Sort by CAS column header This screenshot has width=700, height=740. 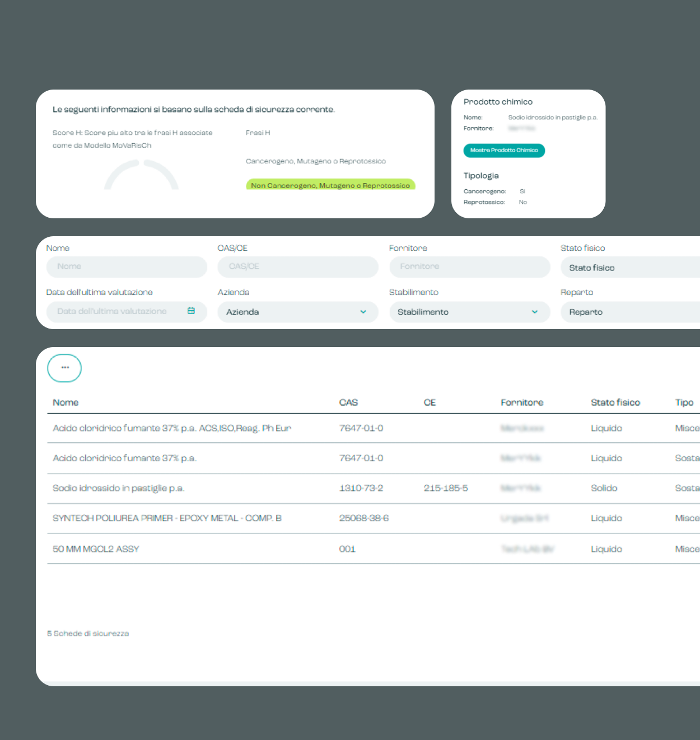pos(348,402)
